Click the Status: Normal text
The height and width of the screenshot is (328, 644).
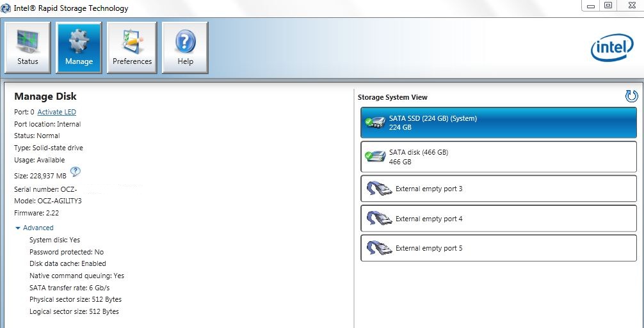coord(37,136)
